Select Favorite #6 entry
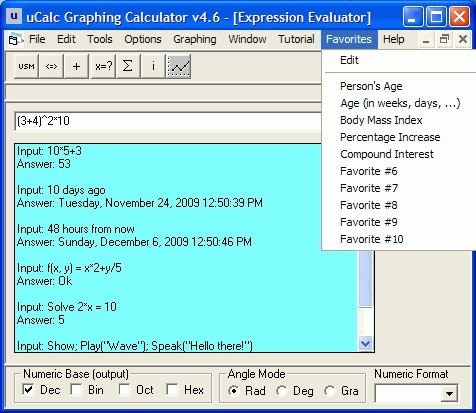Viewport: 476px width, 413px height. pos(398,171)
